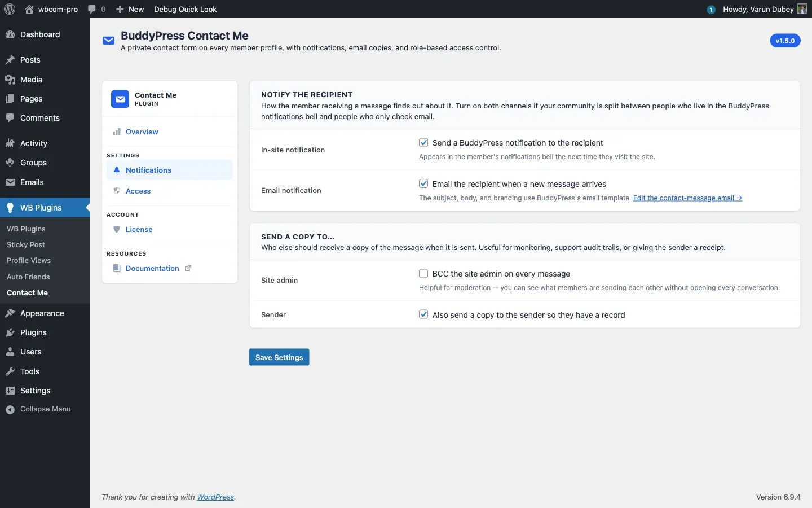
Task: Disable the BuddyPress in-site notification checkbox
Action: point(423,143)
